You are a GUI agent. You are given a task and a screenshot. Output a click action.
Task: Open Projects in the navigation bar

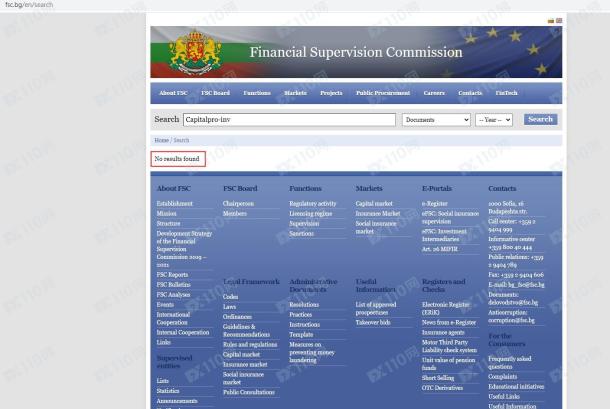[x=331, y=93]
